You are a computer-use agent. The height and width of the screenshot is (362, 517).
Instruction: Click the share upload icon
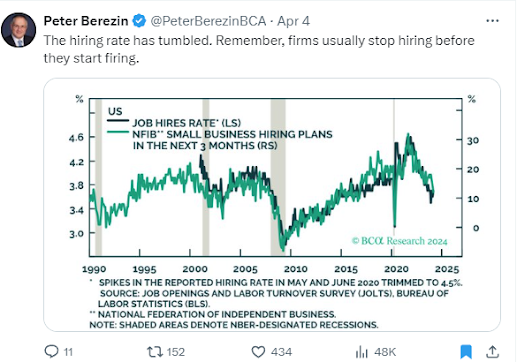coord(492,351)
